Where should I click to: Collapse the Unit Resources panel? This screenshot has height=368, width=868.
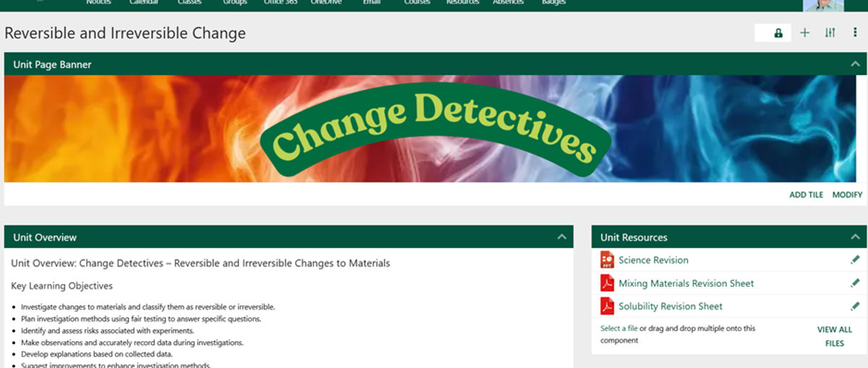pyautogui.click(x=855, y=237)
